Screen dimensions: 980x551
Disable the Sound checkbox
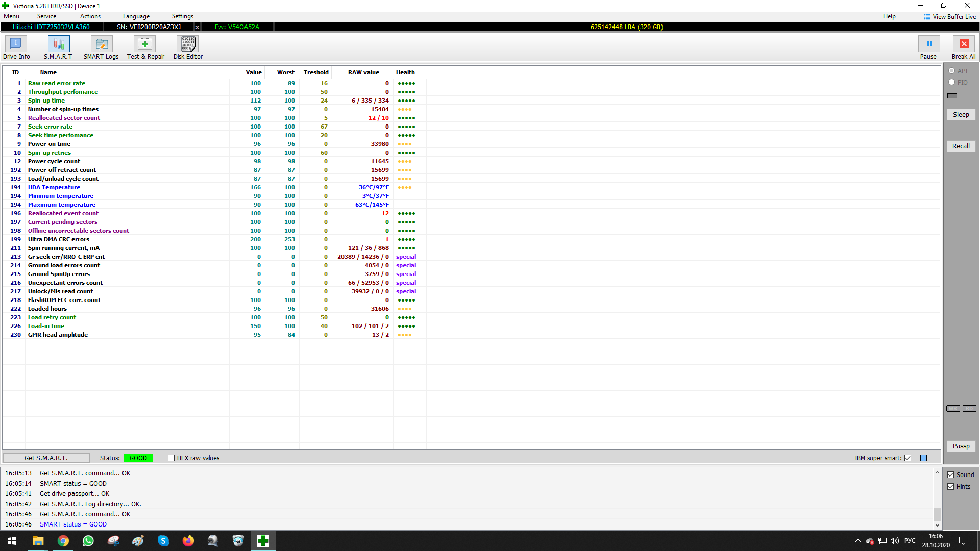coord(951,475)
